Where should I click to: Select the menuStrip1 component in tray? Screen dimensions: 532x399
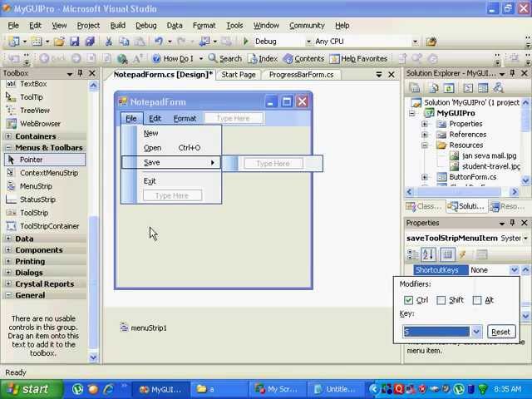pos(143,328)
